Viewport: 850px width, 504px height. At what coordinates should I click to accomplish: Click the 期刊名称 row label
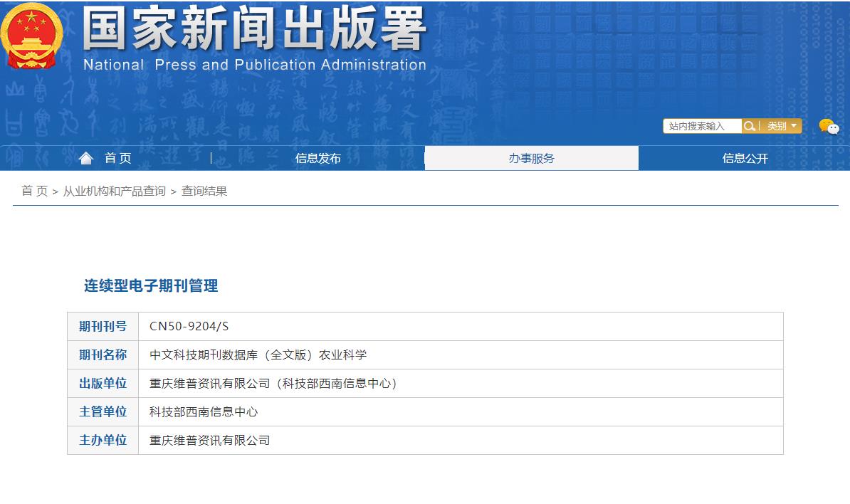click(103, 355)
